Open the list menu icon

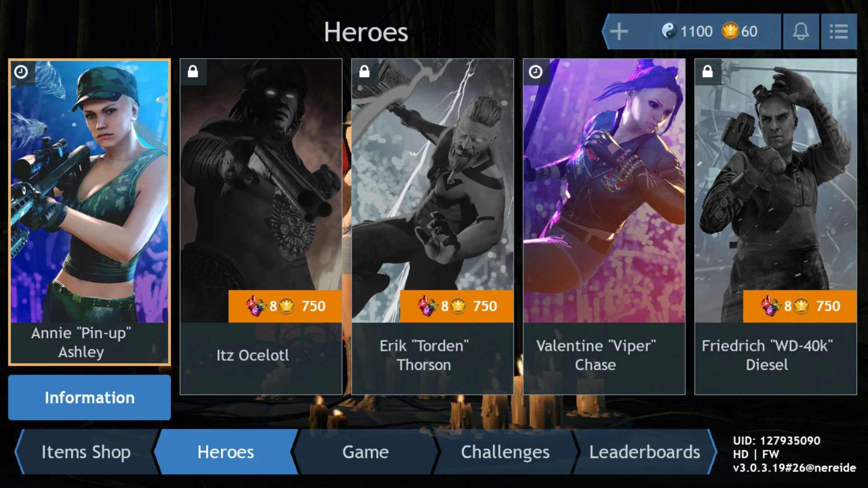(839, 32)
